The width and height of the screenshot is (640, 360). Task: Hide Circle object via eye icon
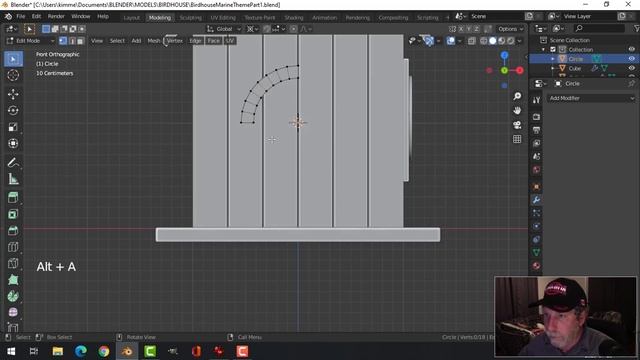point(631,59)
